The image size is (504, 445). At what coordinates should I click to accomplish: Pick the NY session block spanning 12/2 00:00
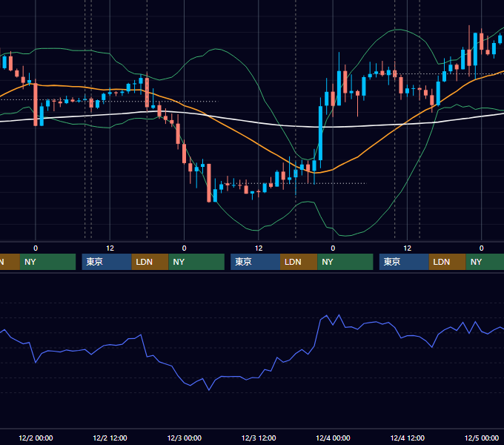[47, 262]
